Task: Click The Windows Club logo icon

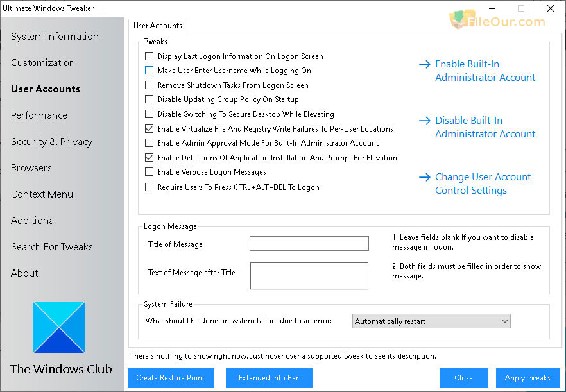Action: coord(59,327)
